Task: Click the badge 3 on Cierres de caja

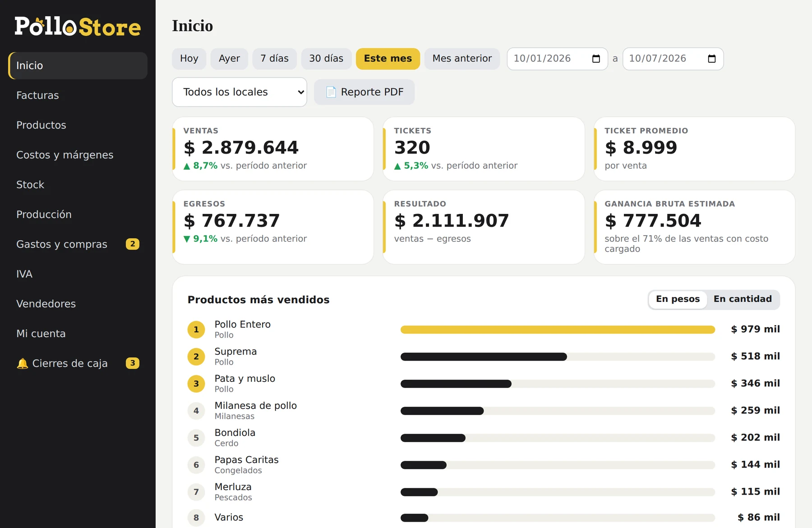Action: (x=132, y=363)
